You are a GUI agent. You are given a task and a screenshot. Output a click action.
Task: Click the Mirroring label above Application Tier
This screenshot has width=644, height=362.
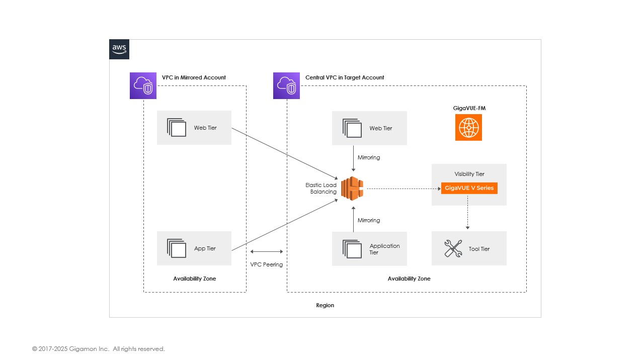pyautogui.click(x=368, y=220)
